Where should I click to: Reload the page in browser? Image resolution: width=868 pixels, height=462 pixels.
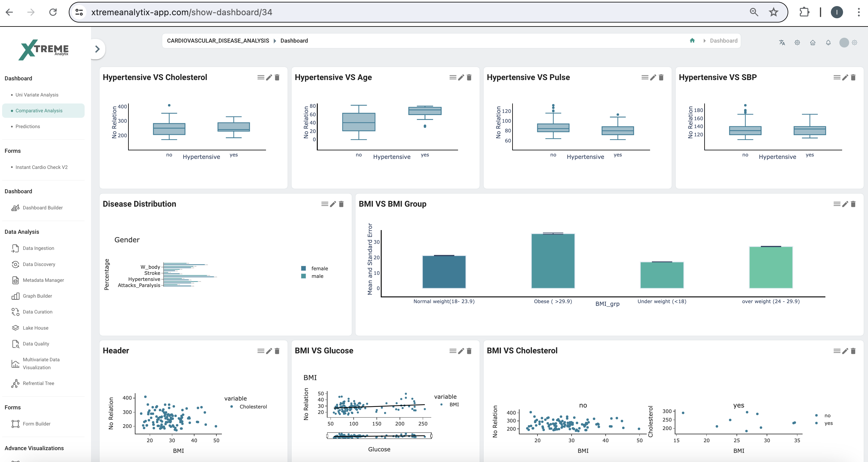pos(53,12)
